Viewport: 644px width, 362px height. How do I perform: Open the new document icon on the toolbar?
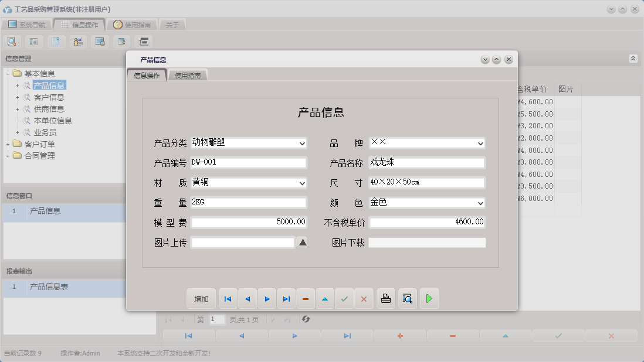click(x=56, y=41)
